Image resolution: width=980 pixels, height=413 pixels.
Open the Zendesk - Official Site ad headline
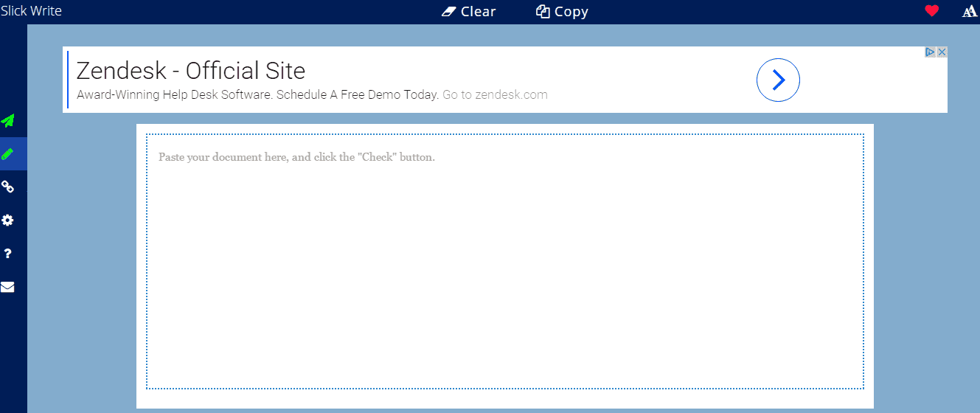click(191, 71)
